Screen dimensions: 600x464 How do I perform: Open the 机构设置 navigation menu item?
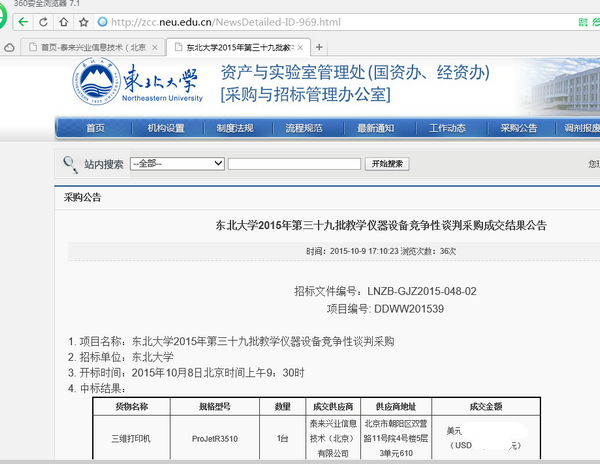click(x=166, y=128)
